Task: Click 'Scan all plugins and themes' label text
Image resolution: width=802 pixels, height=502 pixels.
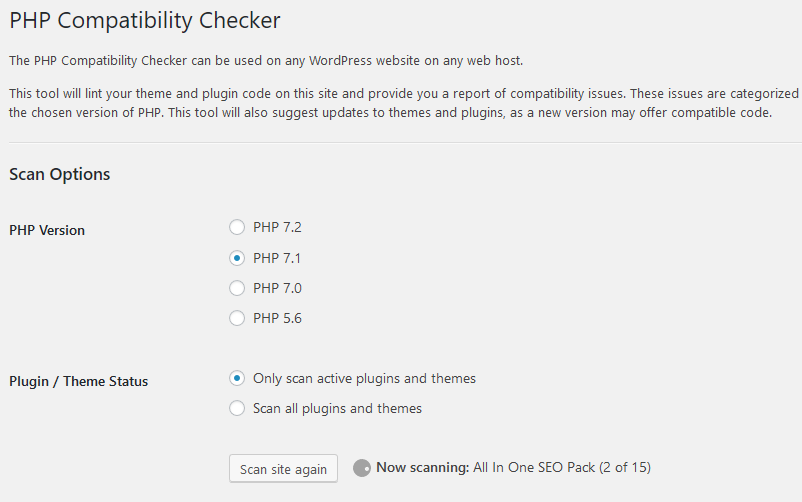Action: pyautogui.click(x=337, y=408)
